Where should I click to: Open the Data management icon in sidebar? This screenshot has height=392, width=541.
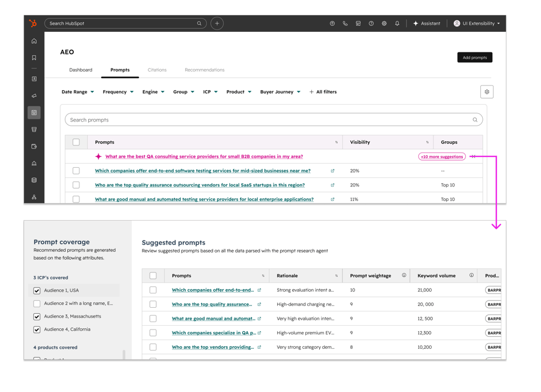pyautogui.click(x=34, y=180)
